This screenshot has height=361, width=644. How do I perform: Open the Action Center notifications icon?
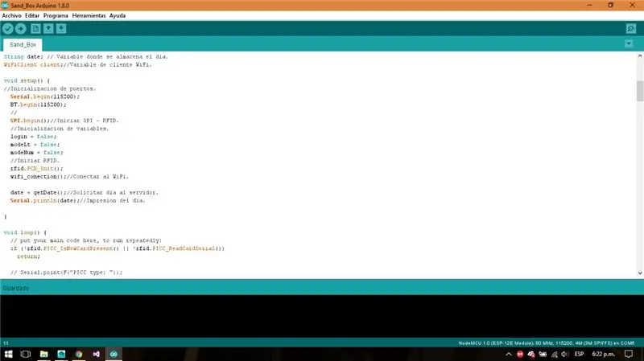(629, 354)
